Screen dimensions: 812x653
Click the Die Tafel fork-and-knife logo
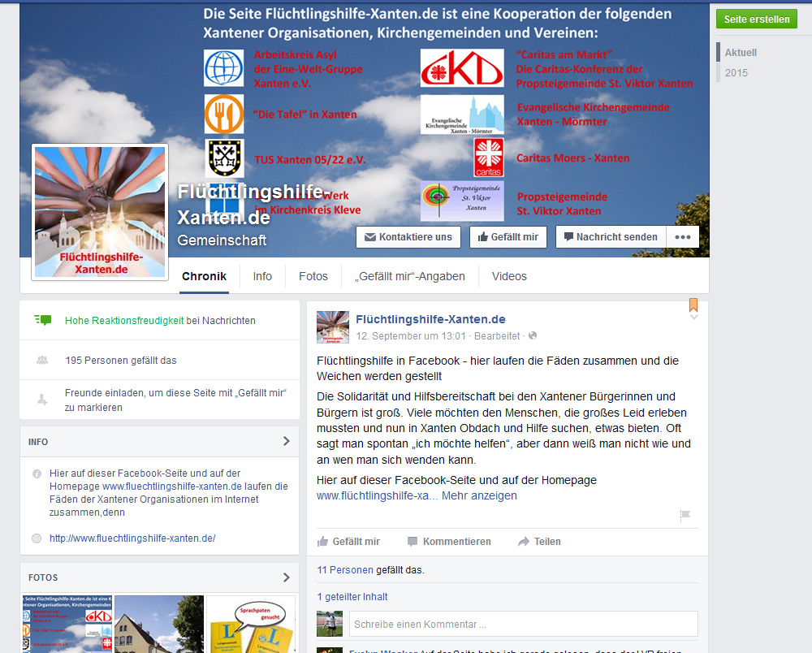(224, 115)
